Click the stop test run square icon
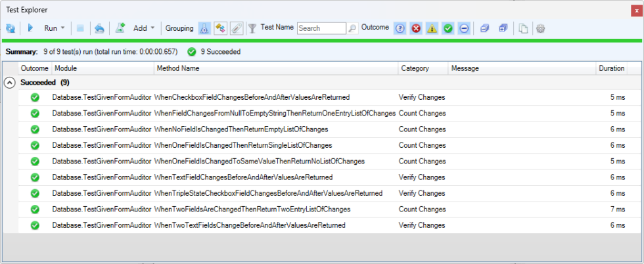Screen dimensions: 644x264 coord(80,28)
